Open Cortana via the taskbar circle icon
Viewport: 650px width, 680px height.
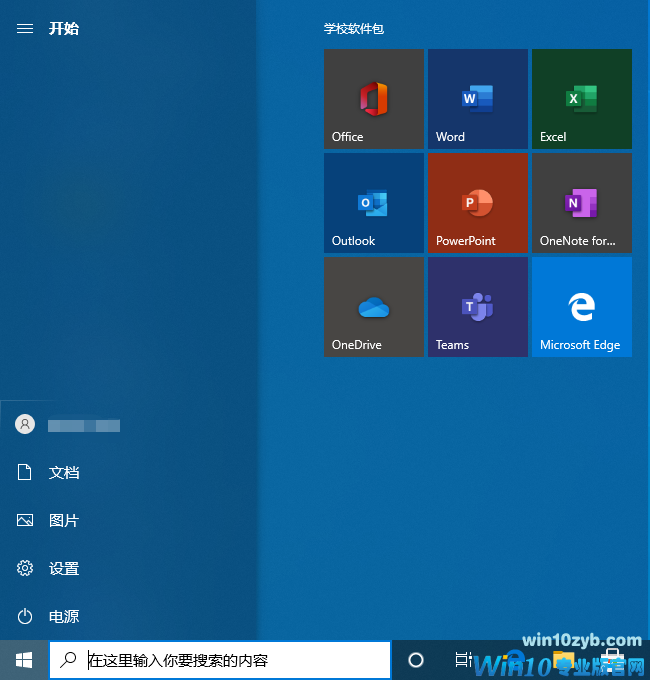416,660
